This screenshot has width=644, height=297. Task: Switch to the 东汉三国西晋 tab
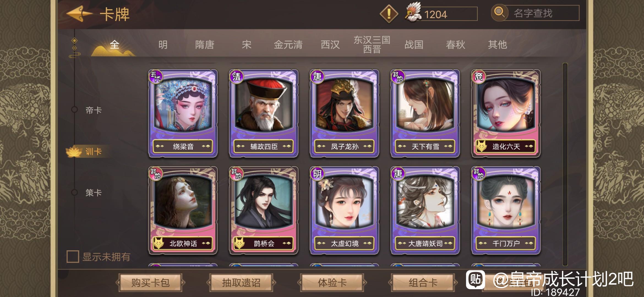point(372,45)
